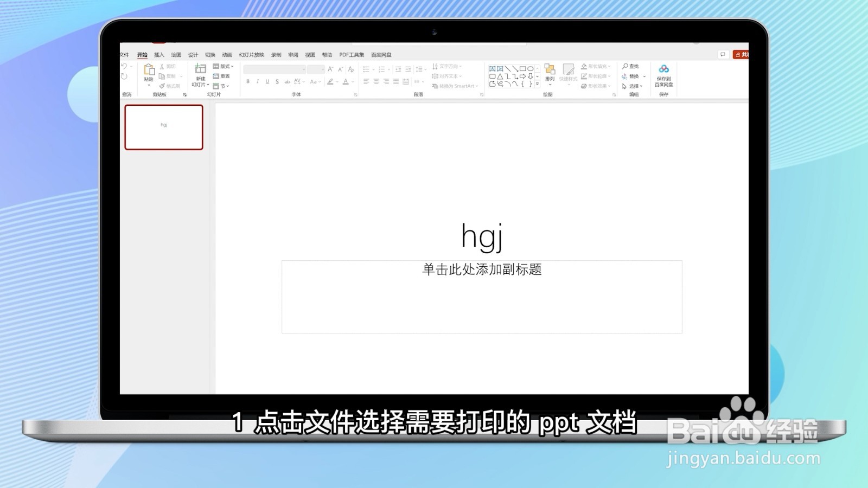Click the Decrease Indent icon
Screen dimensions: 868x488
pos(398,69)
